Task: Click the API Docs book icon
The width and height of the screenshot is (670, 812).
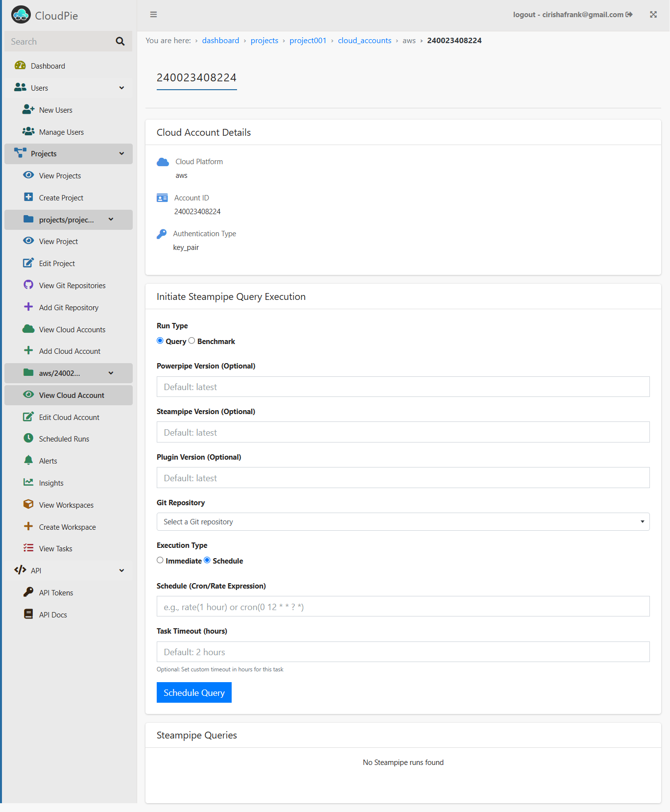Action: 28,614
